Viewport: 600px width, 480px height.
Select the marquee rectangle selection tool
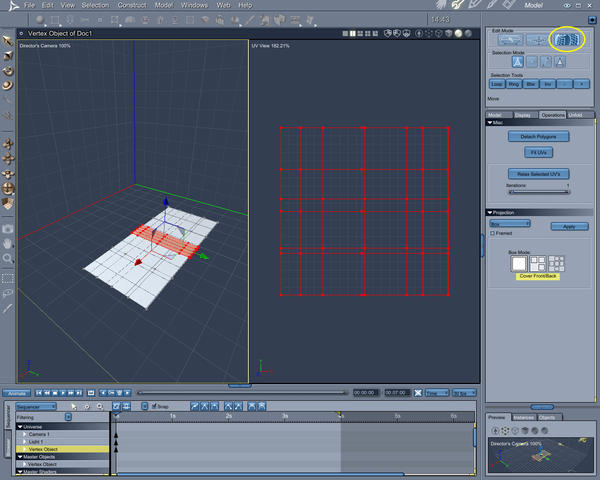(8, 278)
